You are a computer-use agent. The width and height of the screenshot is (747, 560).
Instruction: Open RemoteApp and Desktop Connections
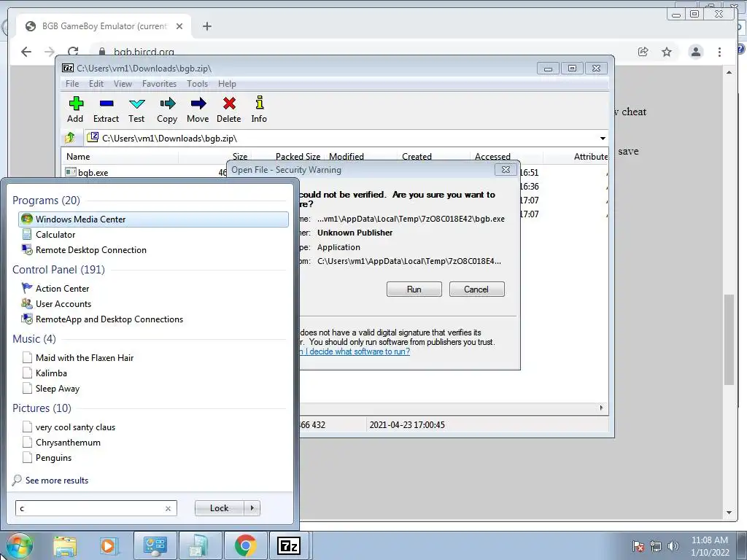pyautogui.click(x=109, y=319)
